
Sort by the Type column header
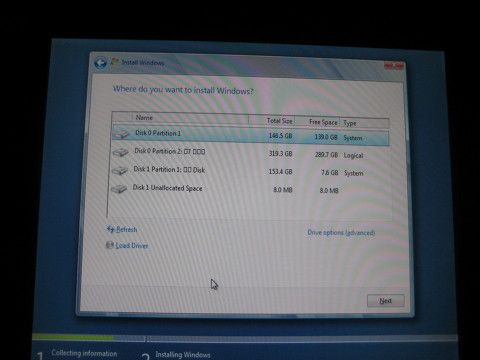point(364,123)
